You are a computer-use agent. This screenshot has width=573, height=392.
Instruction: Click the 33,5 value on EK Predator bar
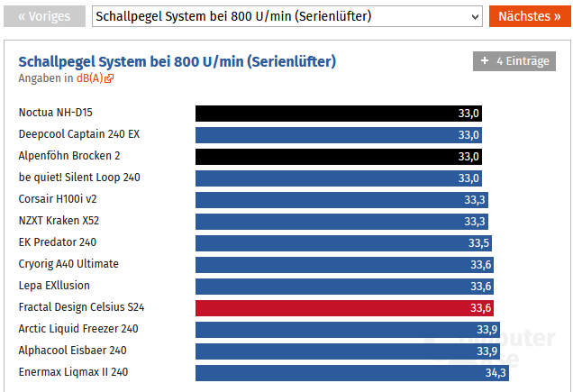(x=478, y=243)
